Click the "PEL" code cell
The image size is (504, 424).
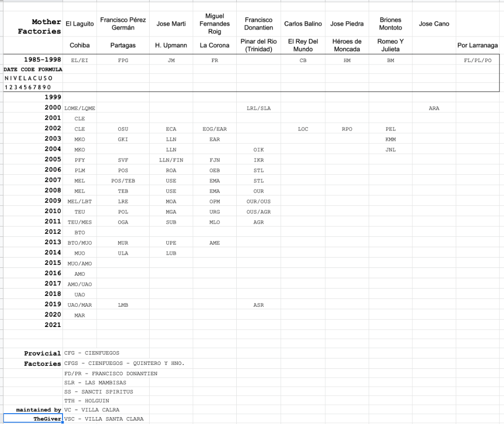click(x=390, y=129)
